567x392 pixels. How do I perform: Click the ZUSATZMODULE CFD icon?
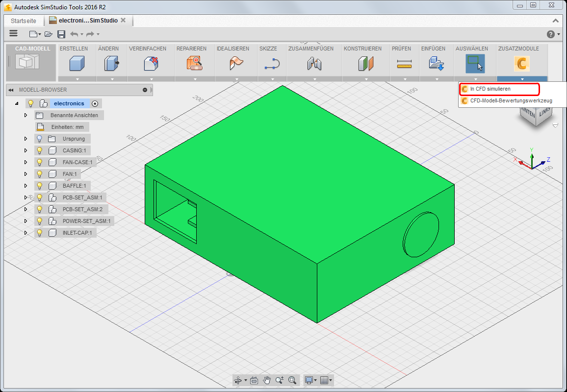click(x=521, y=63)
